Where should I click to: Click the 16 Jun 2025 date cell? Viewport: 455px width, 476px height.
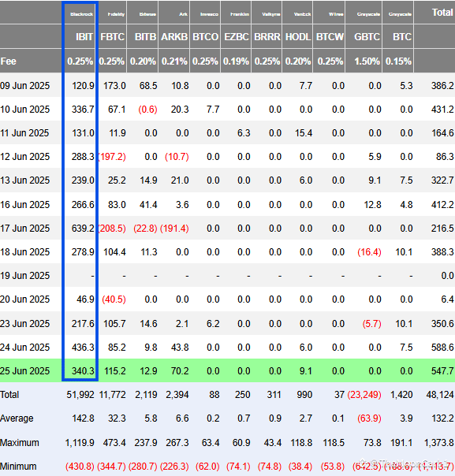(x=25, y=205)
